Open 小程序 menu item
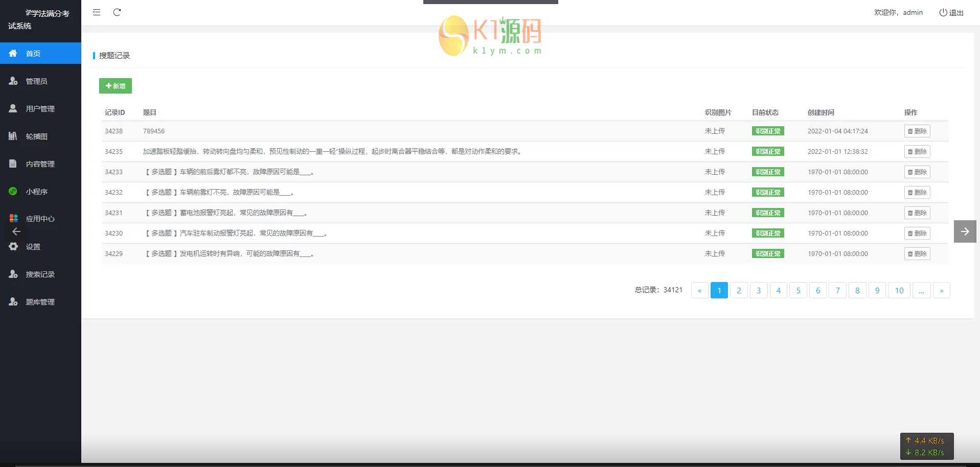 (40, 191)
